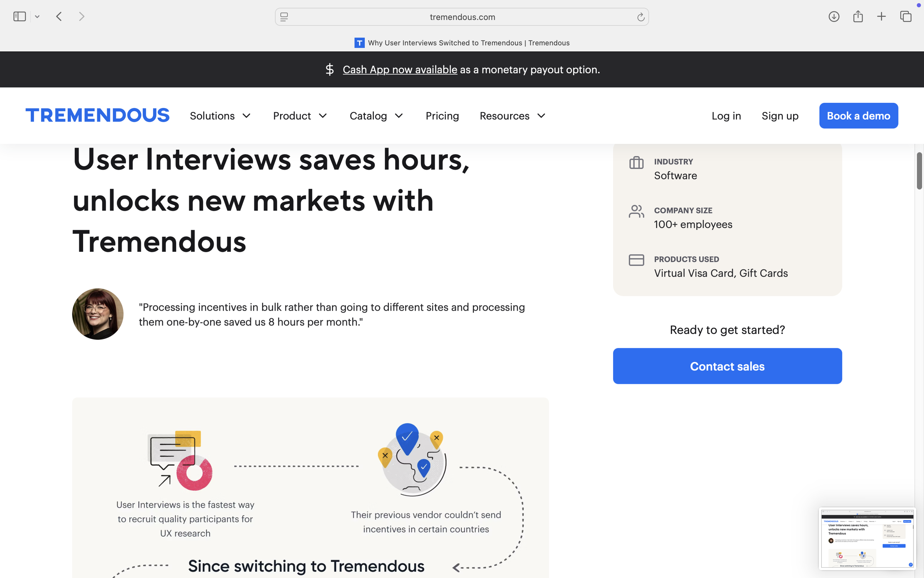Expand the Solutions chevron
924x578 pixels.
pos(247,116)
